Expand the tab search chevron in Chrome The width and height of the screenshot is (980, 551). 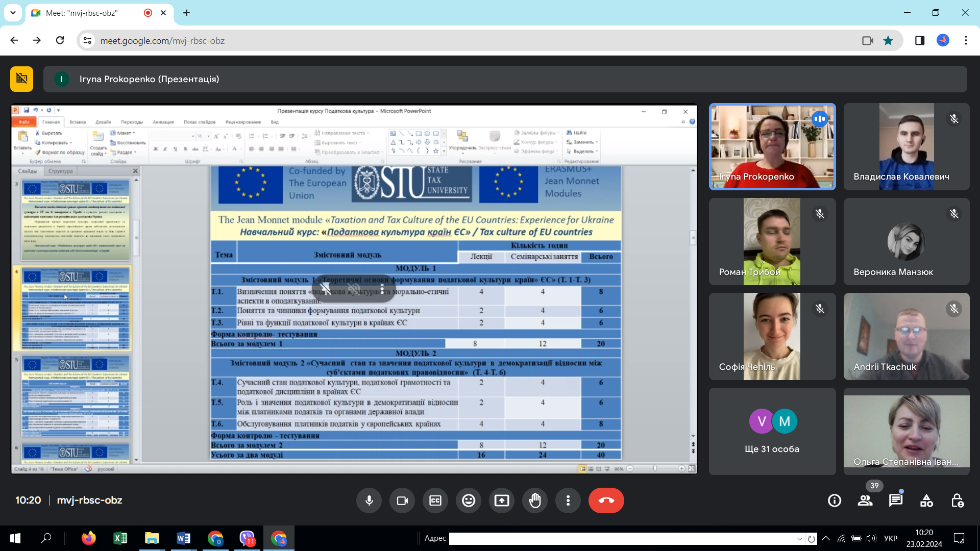[x=13, y=13]
